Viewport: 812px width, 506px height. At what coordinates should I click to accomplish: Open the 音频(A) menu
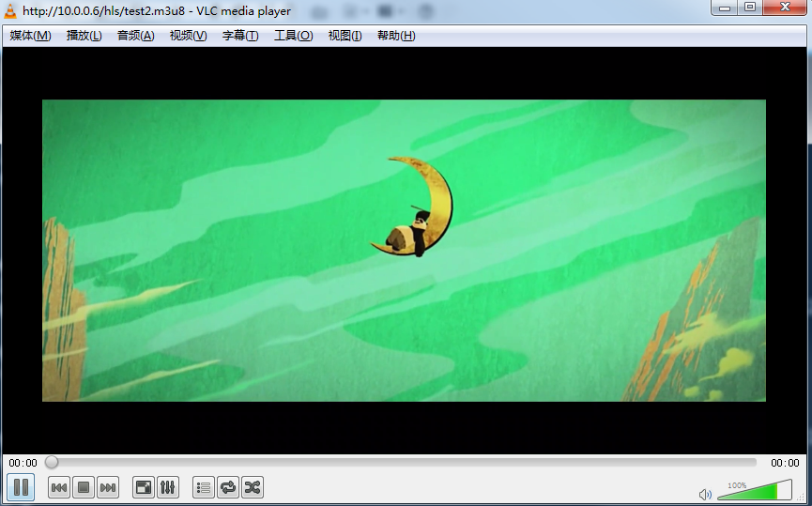136,36
